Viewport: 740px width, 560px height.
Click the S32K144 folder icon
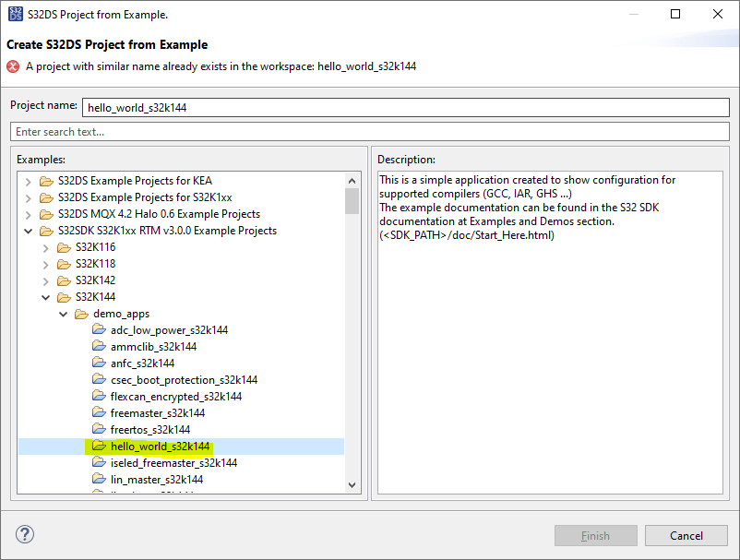[x=64, y=297]
